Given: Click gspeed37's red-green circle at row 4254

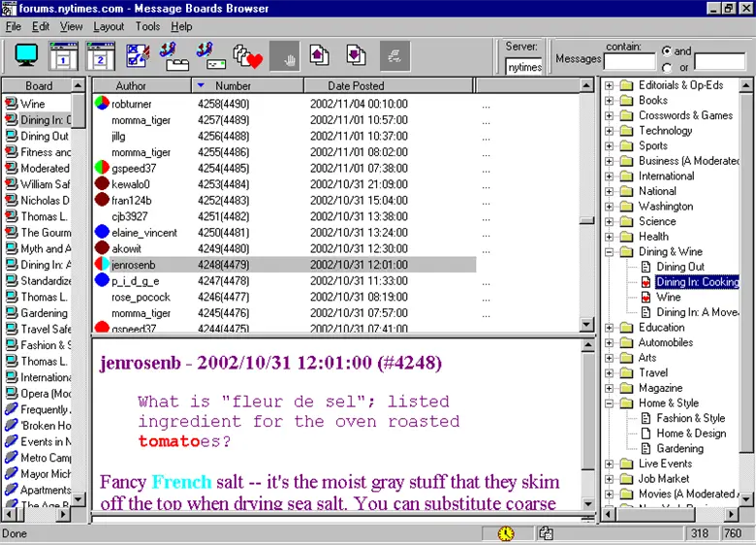Looking at the screenshot, I should coord(102,168).
